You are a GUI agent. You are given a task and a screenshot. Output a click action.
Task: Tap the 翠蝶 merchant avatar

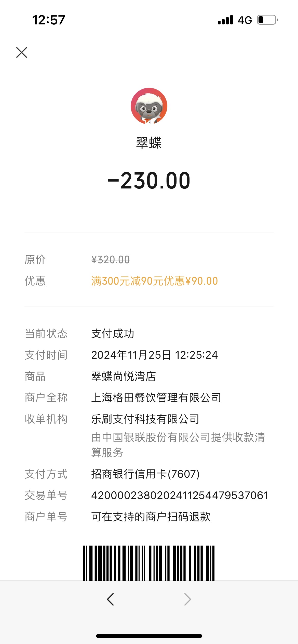click(x=149, y=106)
